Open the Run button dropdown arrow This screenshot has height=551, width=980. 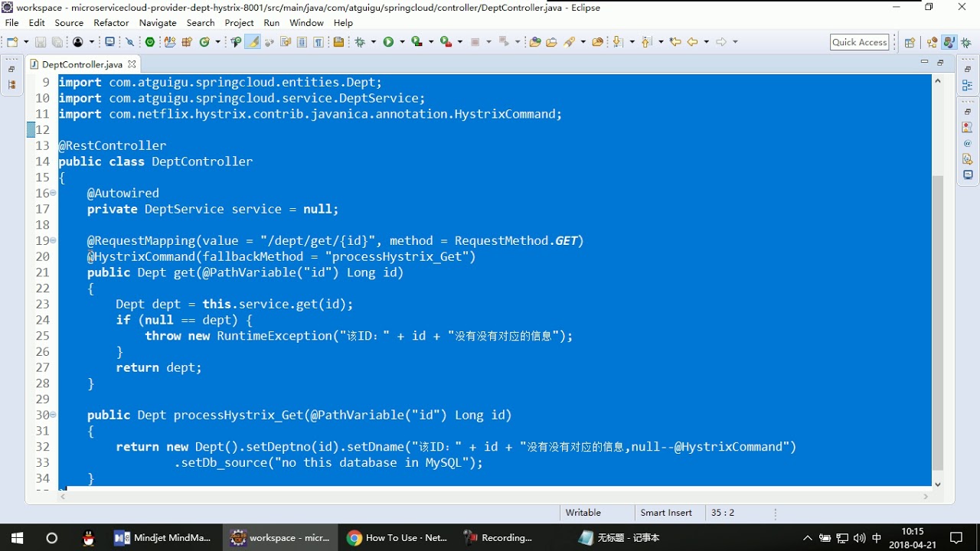pyautogui.click(x=402, y=42)
